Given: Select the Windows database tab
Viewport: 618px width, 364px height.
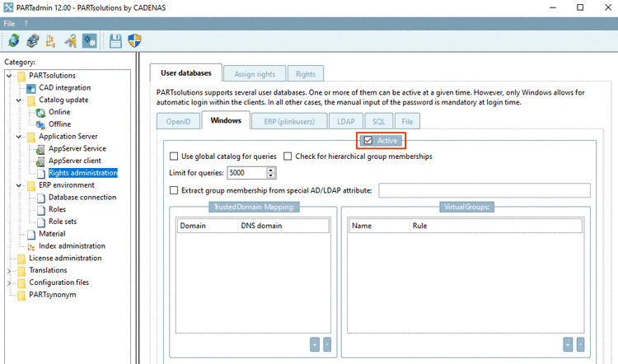Looking at the screenshot, I should pyautogui.click(x=226, y=120).
